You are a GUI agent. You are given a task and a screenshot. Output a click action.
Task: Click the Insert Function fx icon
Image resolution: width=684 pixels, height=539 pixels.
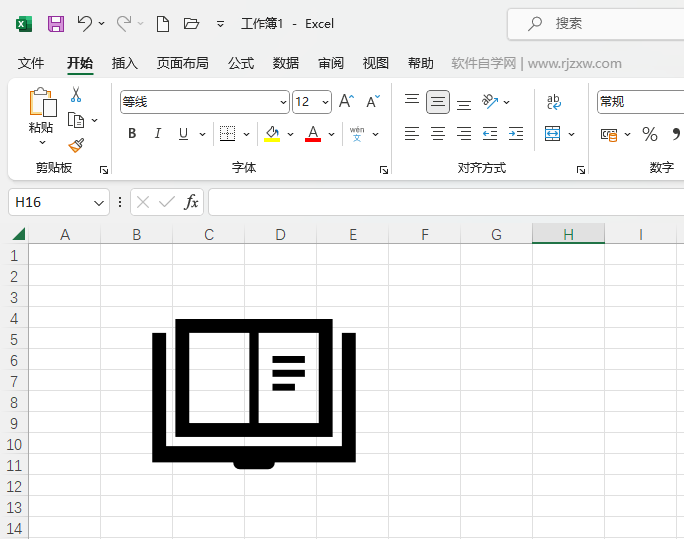[192, 202]
